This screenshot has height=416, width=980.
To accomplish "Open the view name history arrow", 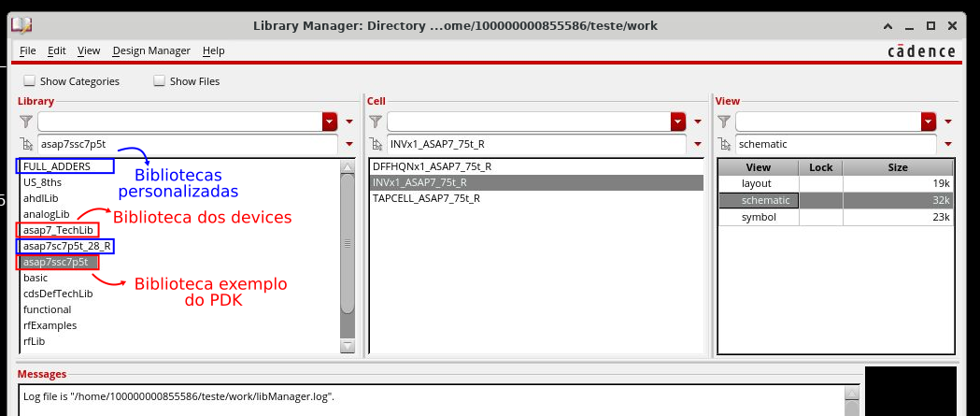I will tap(948, 145).
